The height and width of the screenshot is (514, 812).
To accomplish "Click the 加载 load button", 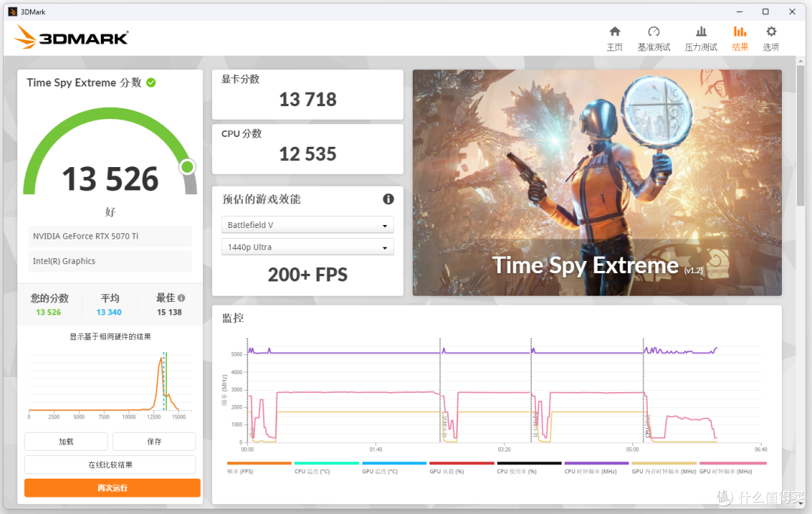I will (x=65, y=442).
